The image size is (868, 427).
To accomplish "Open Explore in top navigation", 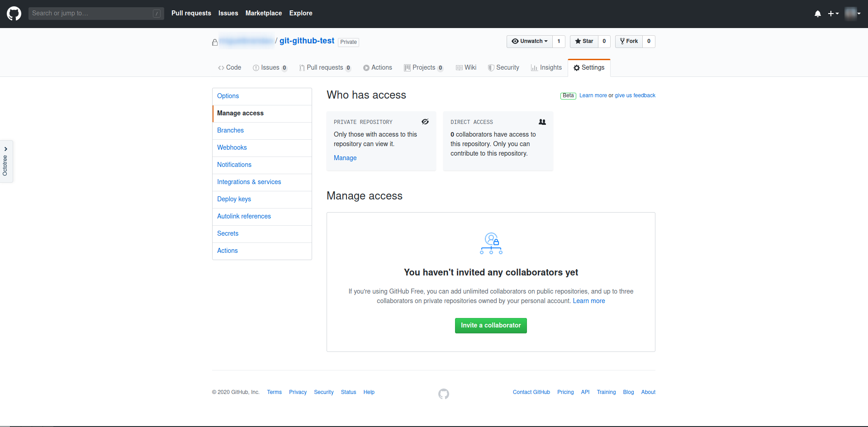I will click(x=301, y=13).
